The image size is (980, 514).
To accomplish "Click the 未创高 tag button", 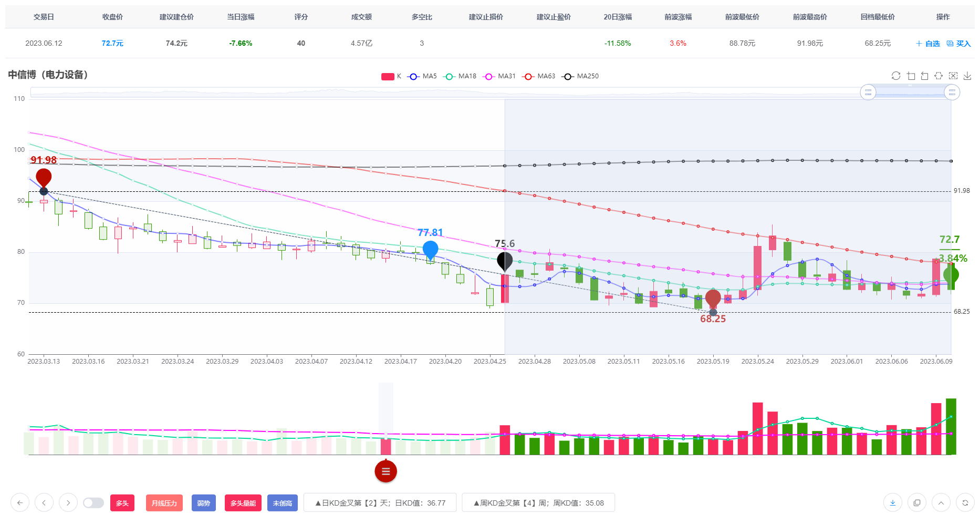I will click(283, 503).
